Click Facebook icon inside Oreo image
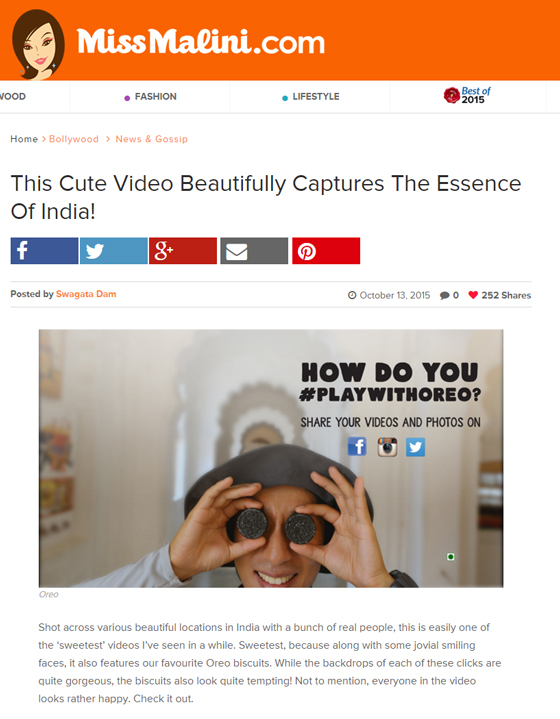Viewport: 560px width, 719px height. [357, 447]
